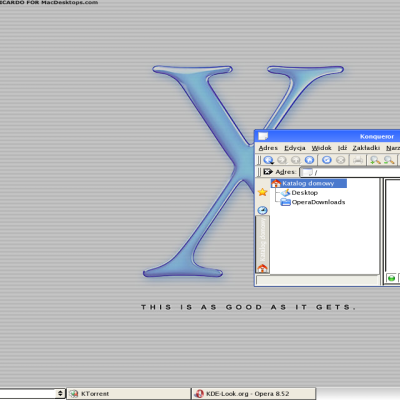Open the cut-off Narzędzia menu
The image size is (400, 400).
(x=393, y=148)
